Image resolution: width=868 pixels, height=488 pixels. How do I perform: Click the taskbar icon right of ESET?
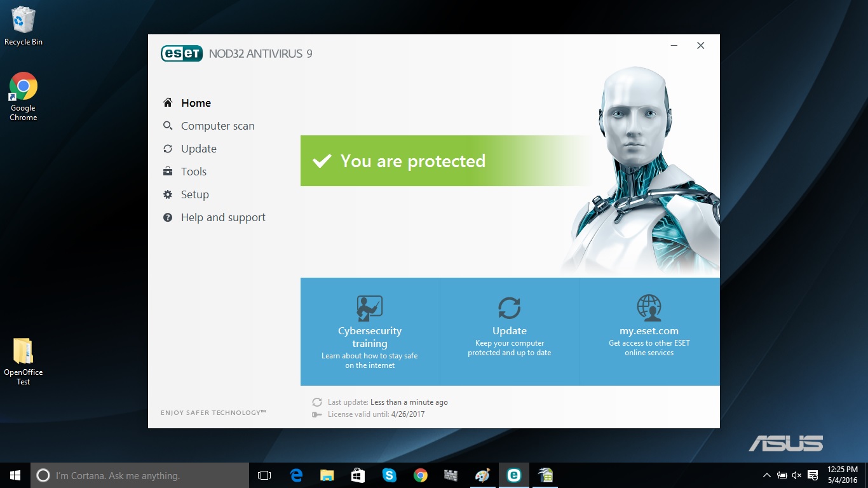pos(545,475)
